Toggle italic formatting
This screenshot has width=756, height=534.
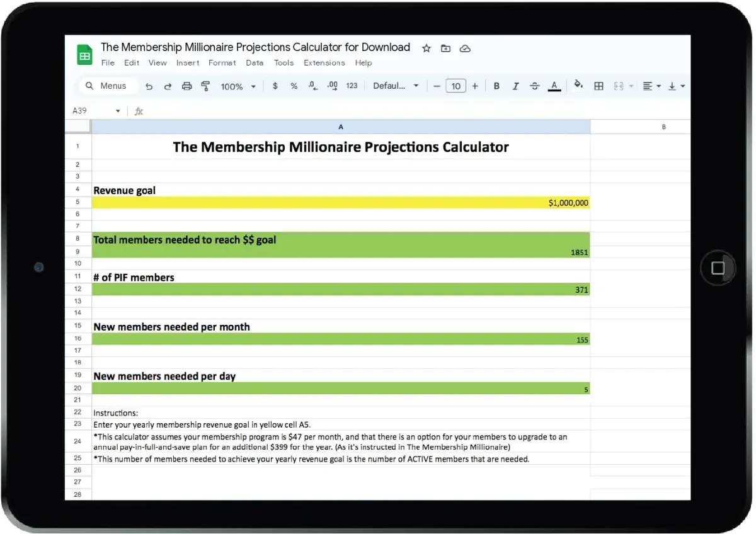(x=515, y=86)
